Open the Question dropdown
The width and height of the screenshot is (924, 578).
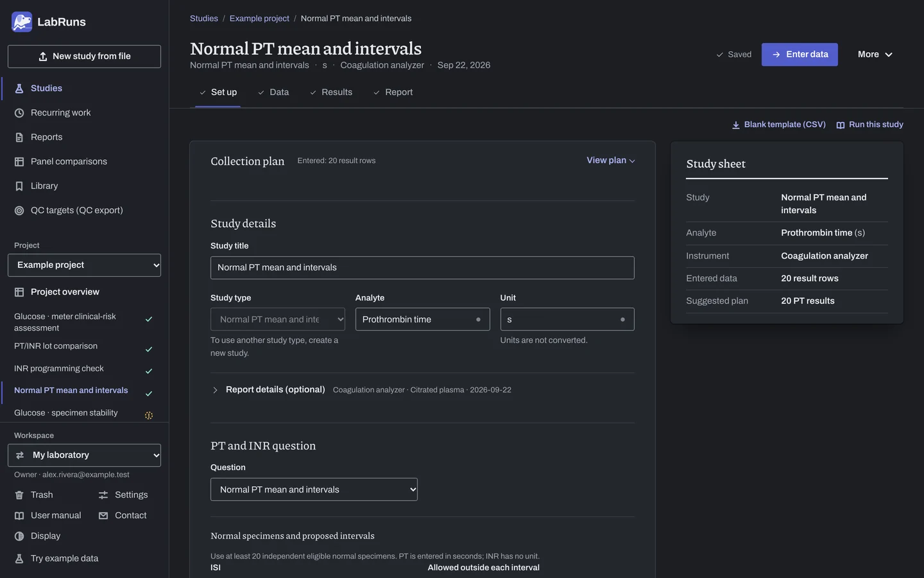click(x=314, y=489)
